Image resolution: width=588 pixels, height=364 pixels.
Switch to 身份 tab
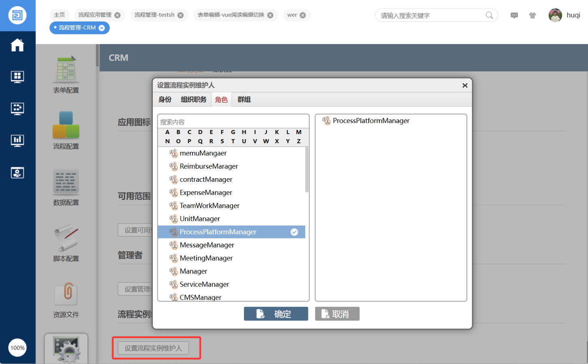(x=165, y=100)
